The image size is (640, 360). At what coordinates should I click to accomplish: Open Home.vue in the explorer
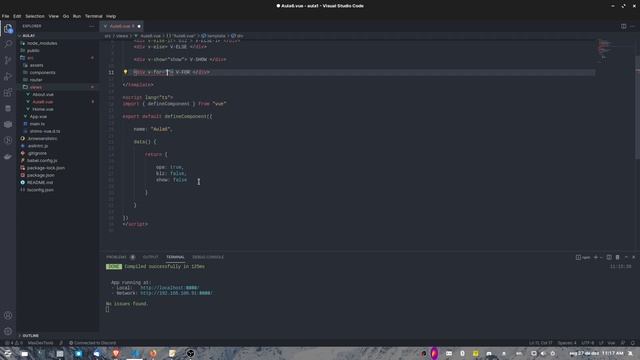pyautogui.click(x=43, y=109)
